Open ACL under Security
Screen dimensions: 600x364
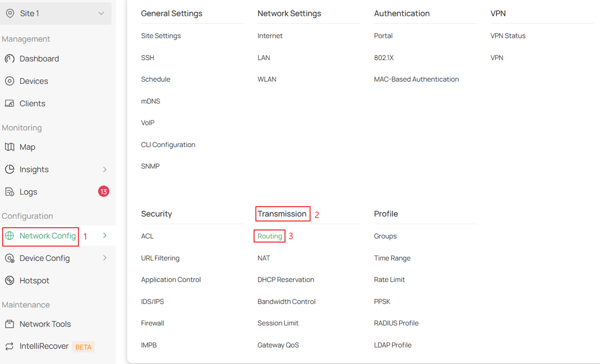[147, 236]
